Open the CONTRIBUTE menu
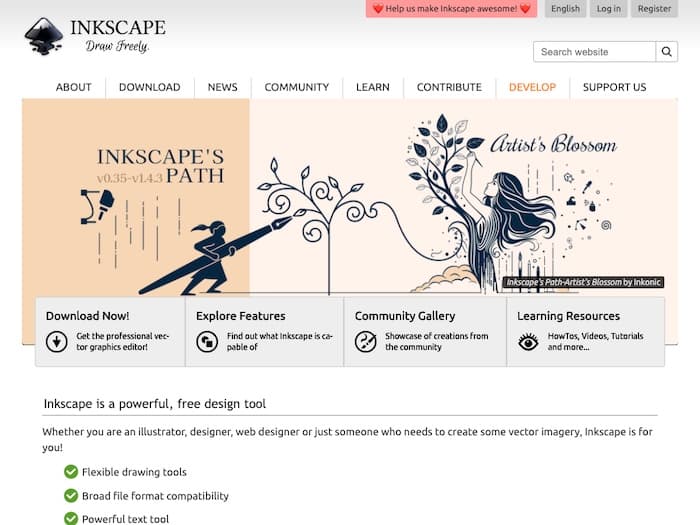The image size is (700, 525). pyautogui.click(x=449, y=87)
